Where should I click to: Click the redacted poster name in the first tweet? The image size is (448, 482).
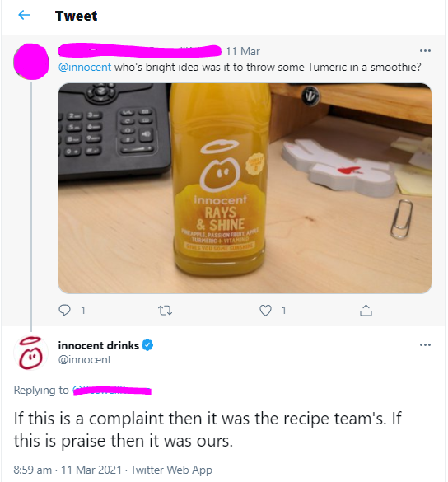(x=140, y=50)
